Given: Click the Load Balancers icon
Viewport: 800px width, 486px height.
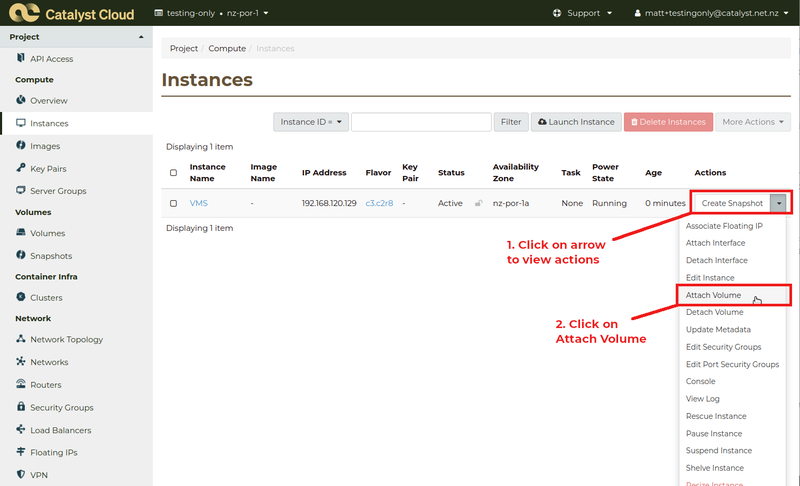Looking at the screenshot, I should click(x=20, y=429).
